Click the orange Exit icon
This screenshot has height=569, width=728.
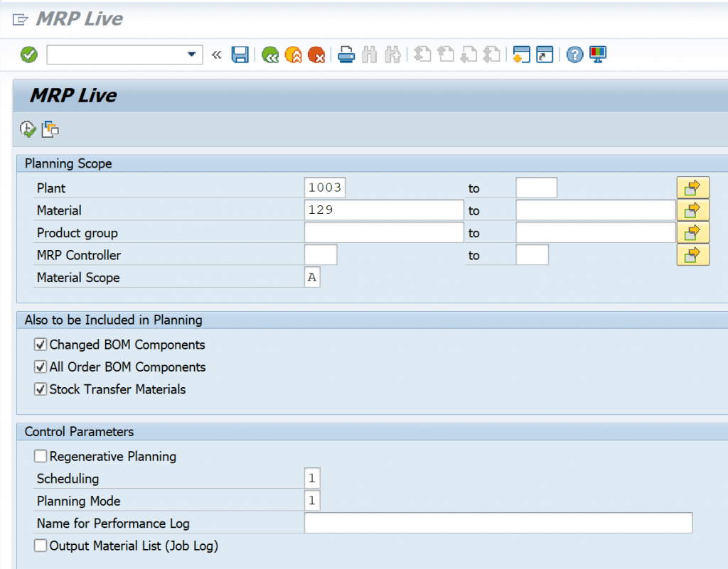pyautogui.click(x=294, y=55)
